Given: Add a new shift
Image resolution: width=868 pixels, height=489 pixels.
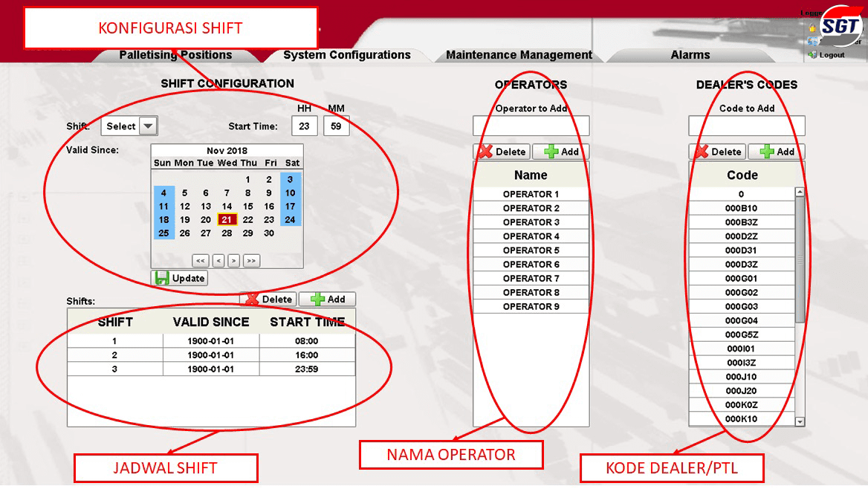Looking at the screenshot, I should (x=327, y=299).
